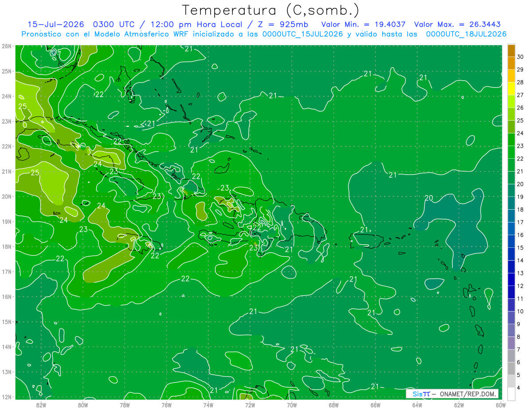Image resolution: width=532 pixels, height=411 pixels.
Task: Click the color bar label '16'
Action: click(520, 235)
